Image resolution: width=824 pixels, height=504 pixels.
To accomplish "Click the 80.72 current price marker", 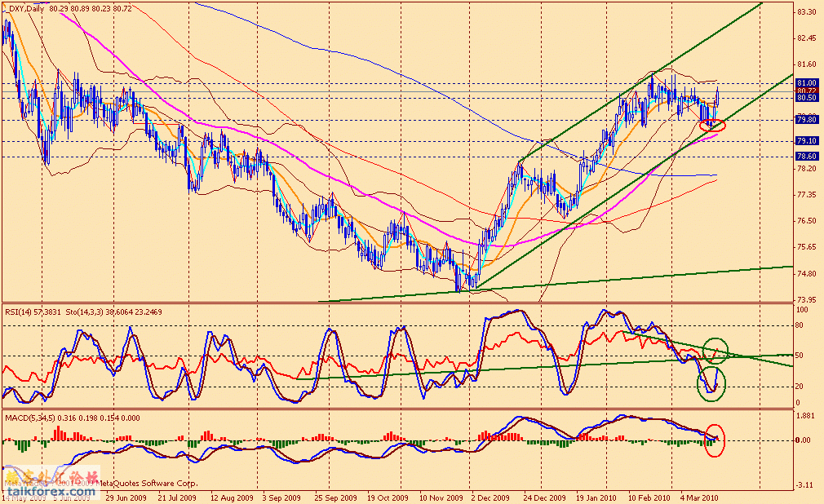I will tap(806, 91).
